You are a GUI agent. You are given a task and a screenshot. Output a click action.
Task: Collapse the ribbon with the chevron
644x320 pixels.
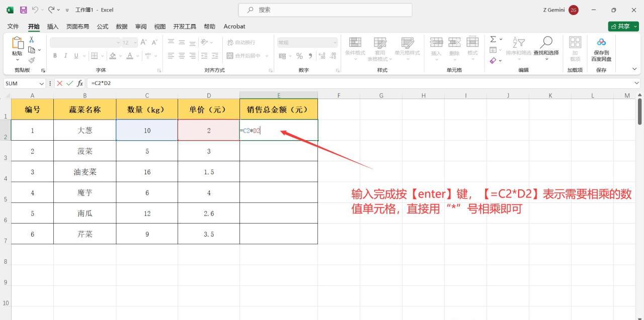point(635,69)
